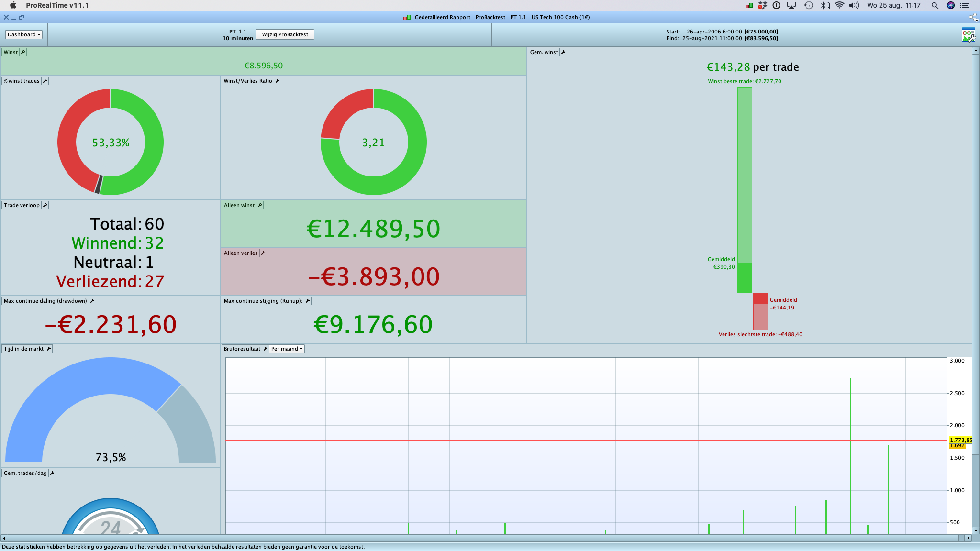The width and height of the screenshot is (980, 551).
Task: Click the horizontal scrollbar right arrow
Action: (x=968, y=538)
